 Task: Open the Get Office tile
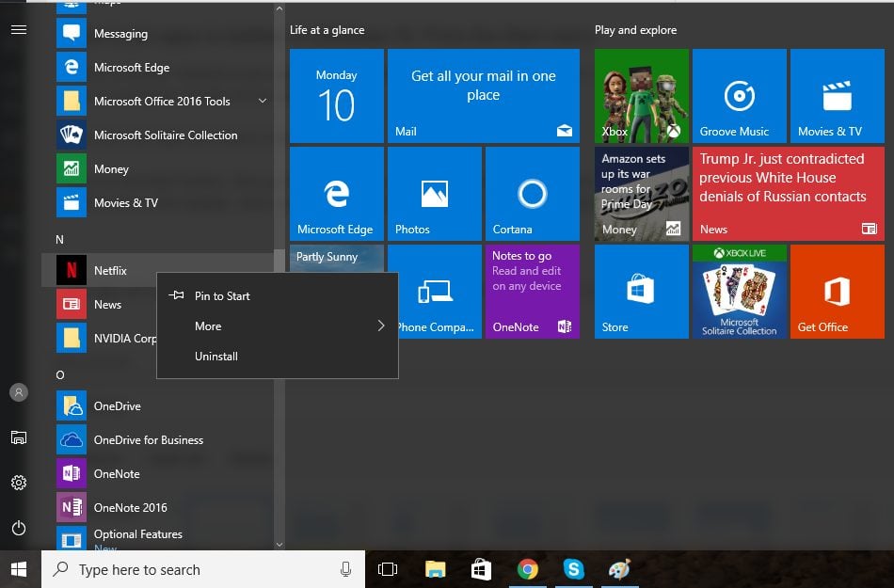838,292
